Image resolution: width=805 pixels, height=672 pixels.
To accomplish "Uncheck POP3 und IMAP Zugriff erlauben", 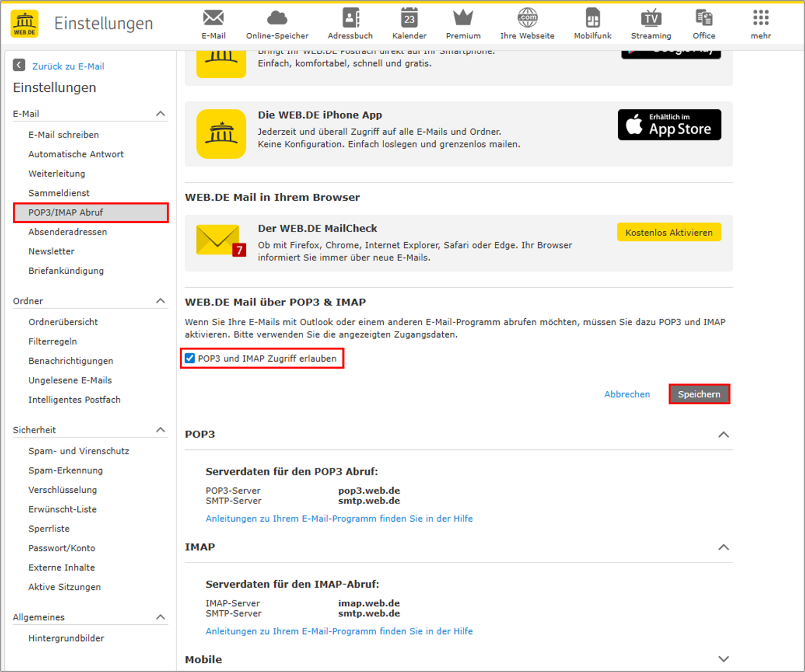I will [x=190, y=359].
